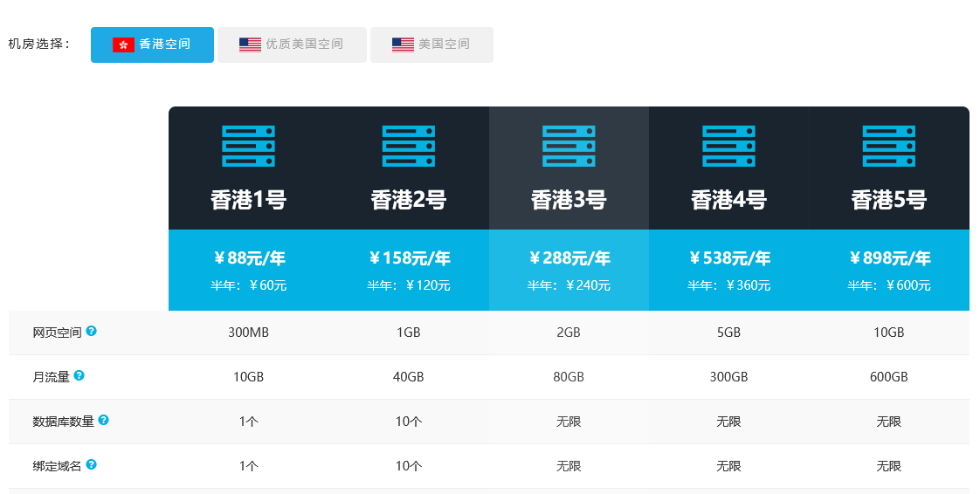
Task: Select the 香港3号 plan title
Action: pyautogui.click(x=569, y=200)
